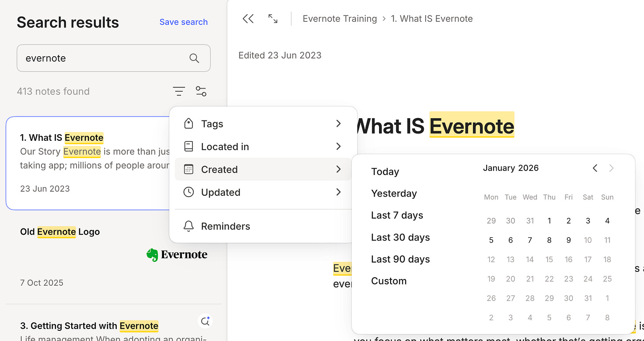Pick January 7 in the calendar

530,240
